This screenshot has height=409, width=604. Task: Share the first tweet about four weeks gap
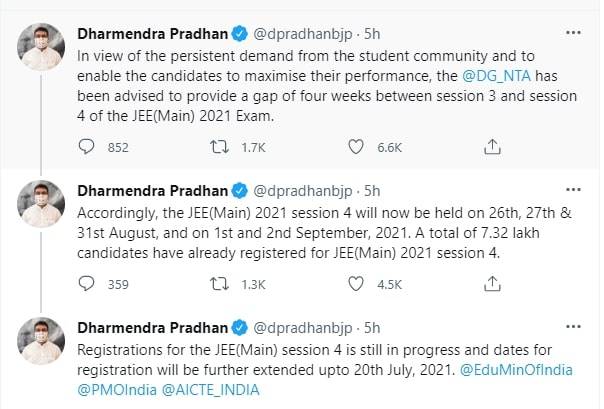coord(492,147)
